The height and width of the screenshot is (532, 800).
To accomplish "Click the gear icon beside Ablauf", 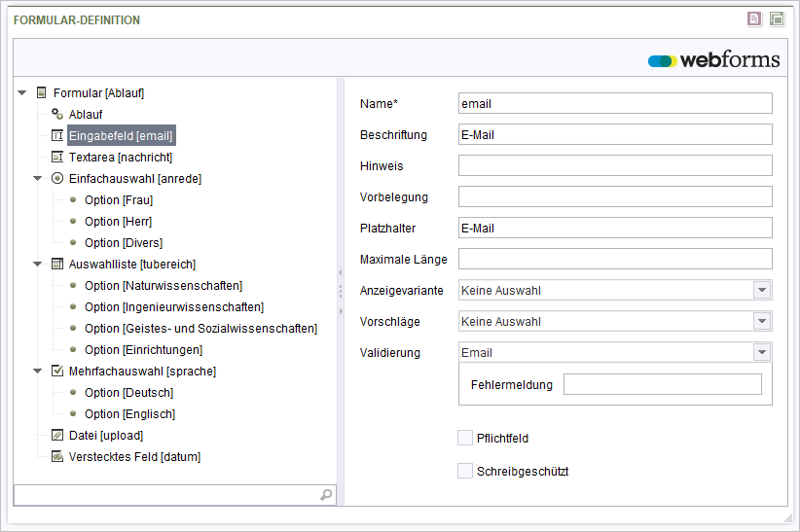I will tap(57, 114).
